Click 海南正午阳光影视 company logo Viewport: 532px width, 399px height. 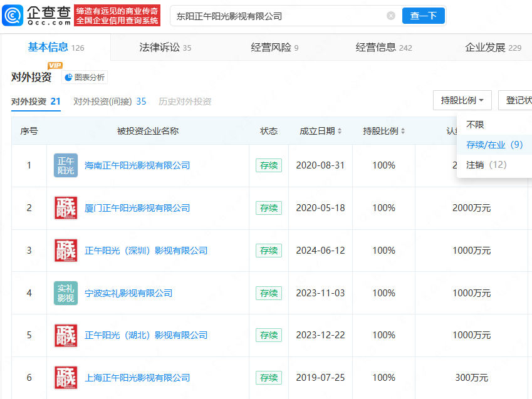pyautogui.click(x=65, y=165)
